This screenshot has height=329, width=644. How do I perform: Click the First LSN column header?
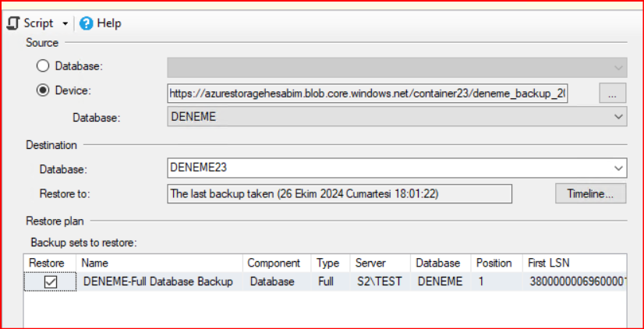tap(549, 263)
